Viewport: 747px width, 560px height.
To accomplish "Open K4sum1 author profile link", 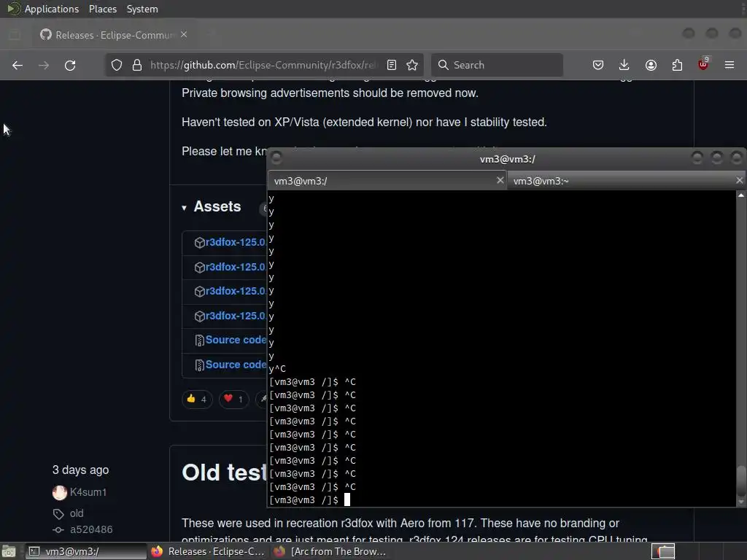I will point(88,492).
